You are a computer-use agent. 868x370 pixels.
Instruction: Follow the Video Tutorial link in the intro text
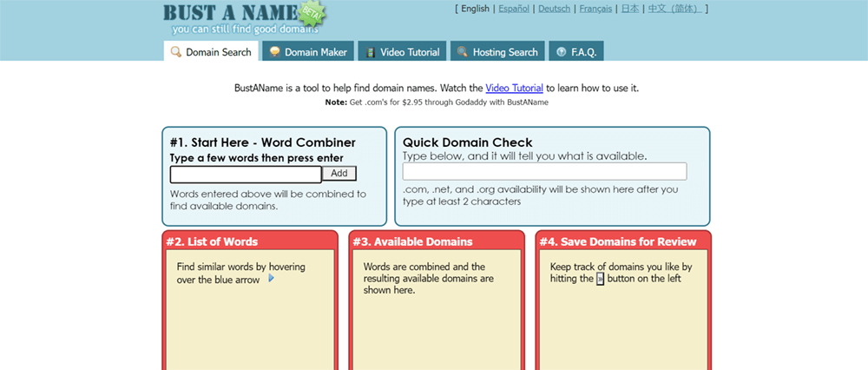(x=514, y=88)
